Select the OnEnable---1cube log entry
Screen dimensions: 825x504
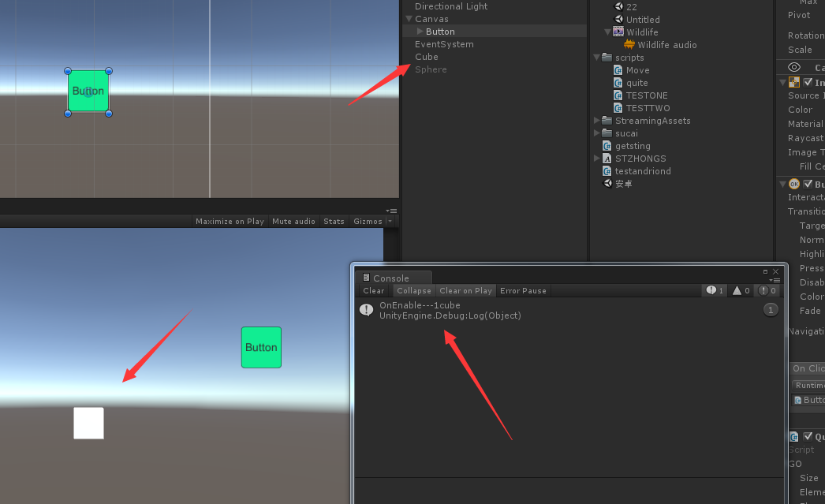[x=569, y=311]
